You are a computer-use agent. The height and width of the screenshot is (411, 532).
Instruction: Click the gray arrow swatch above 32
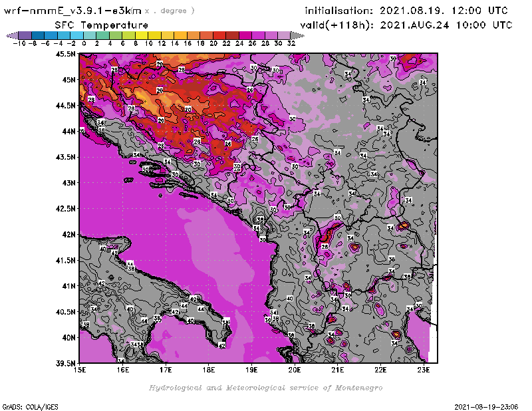click(x=297, y=35)
